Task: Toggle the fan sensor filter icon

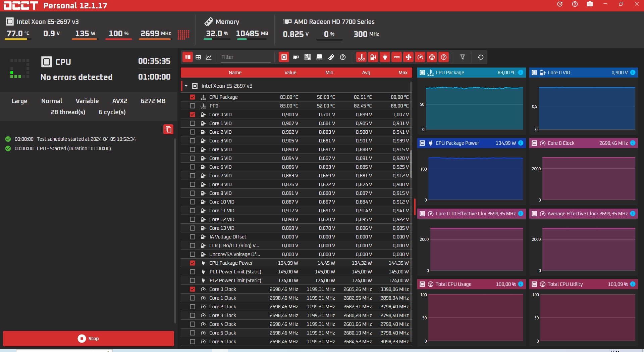Action: coord(408,57)
